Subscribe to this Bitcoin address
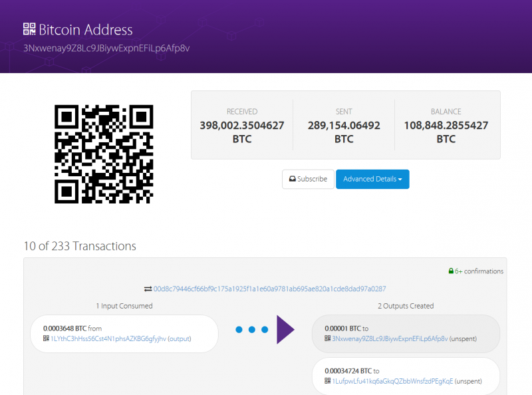The width and height of the screenshot is (532, 395). pyautogui.click(x=308, y=179)
